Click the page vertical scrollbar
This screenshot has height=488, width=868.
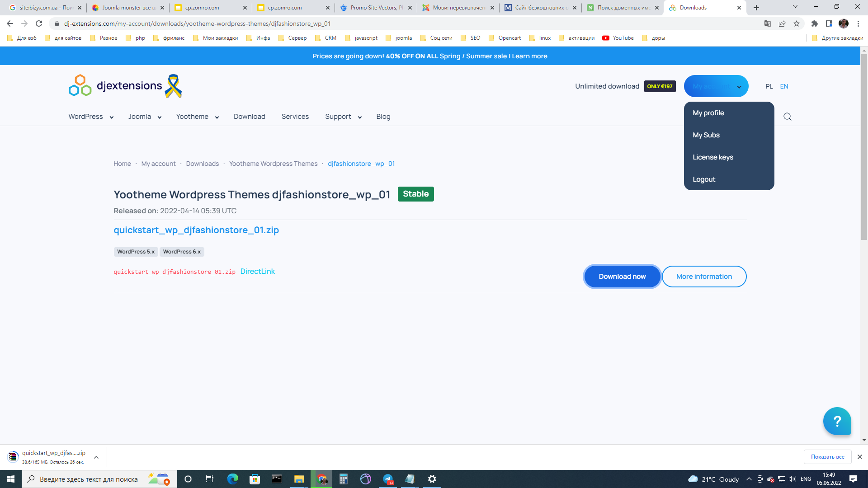864,148
